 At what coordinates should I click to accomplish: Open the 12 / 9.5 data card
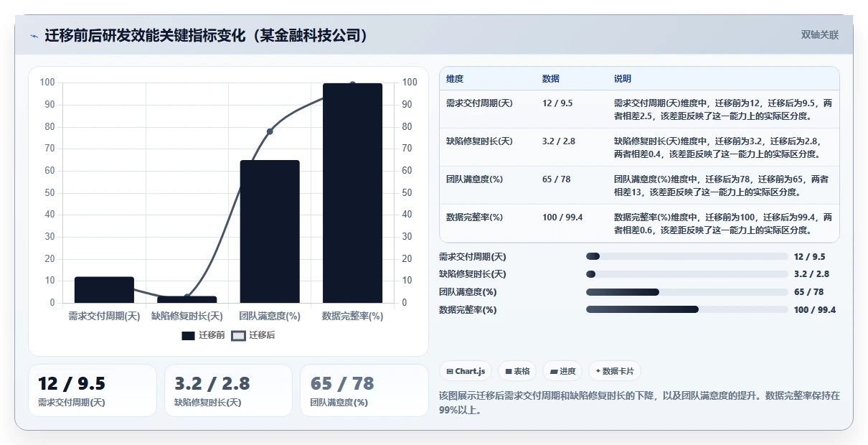click(93, 390)
